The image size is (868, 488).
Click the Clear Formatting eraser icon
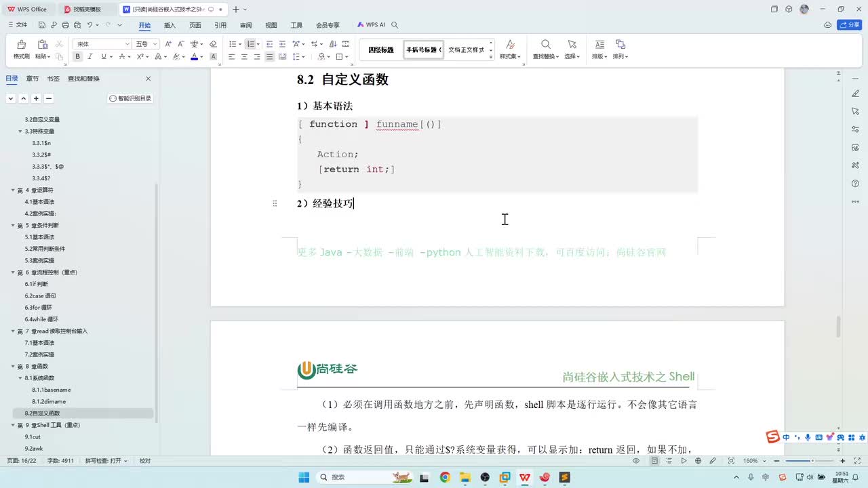tap(213, 44)
